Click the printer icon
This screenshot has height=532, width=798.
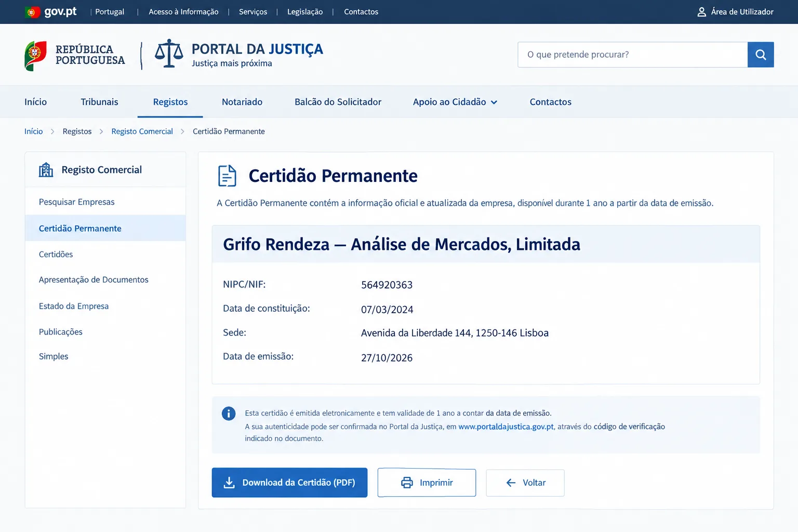click(x=407, y=483)
